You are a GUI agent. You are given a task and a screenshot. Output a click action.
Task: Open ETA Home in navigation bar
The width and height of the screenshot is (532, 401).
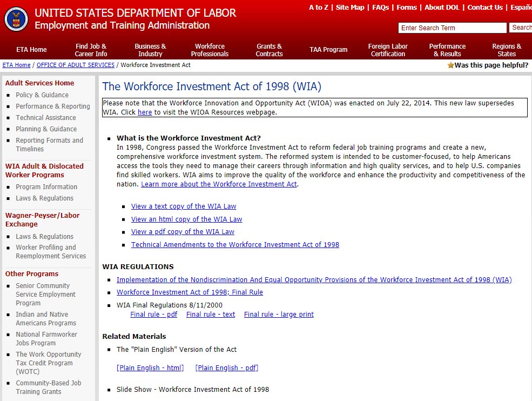[31, 50]
